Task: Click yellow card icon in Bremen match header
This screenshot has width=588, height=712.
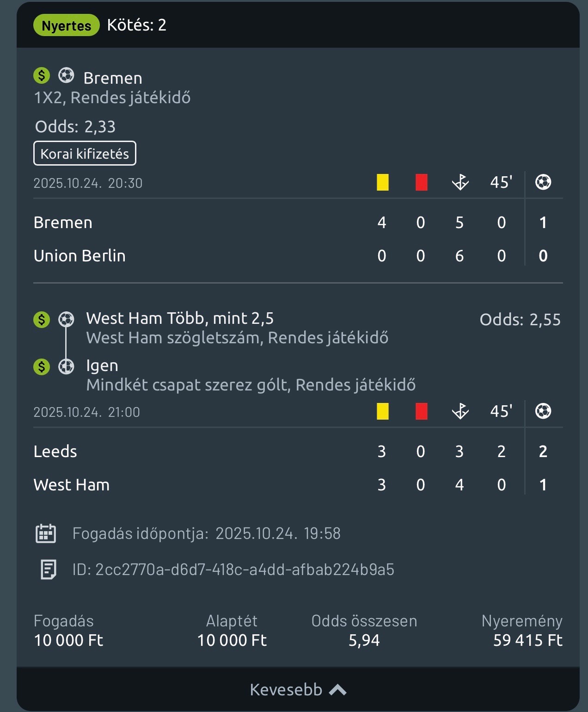Action: (382, 182)
